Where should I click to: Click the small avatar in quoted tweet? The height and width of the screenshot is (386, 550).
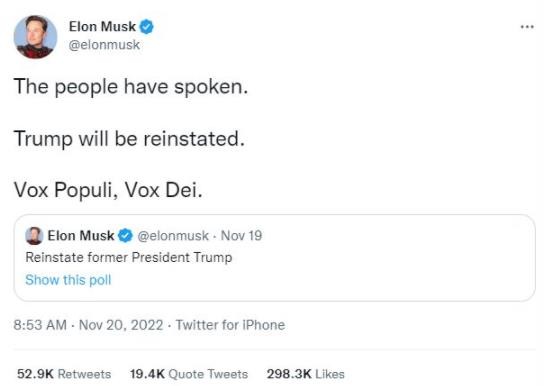pos(34,236)
